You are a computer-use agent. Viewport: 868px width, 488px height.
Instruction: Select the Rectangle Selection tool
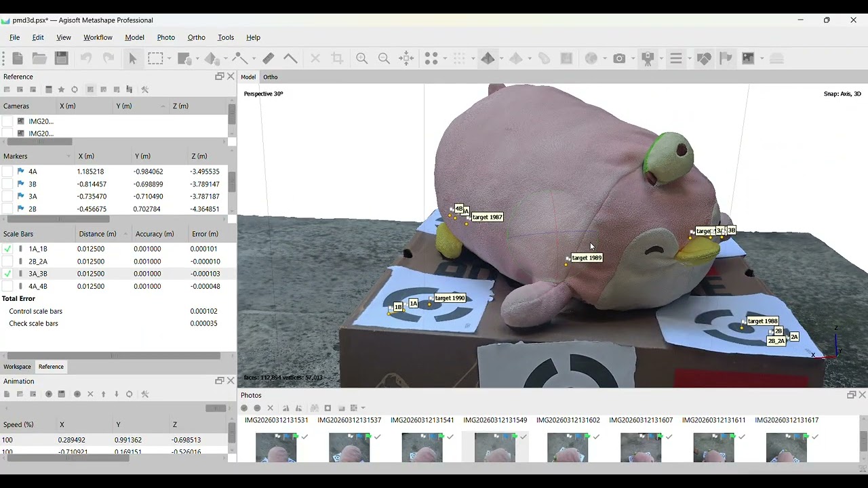155,58
